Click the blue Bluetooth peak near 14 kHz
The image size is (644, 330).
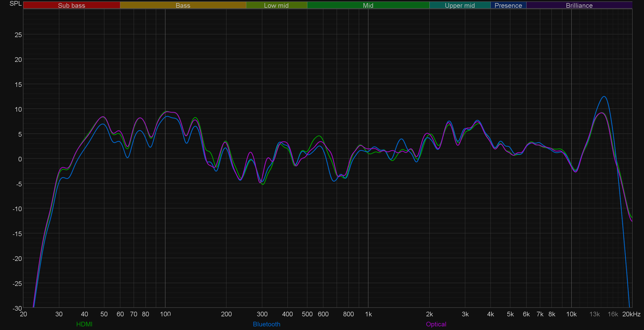pos(604,97)
